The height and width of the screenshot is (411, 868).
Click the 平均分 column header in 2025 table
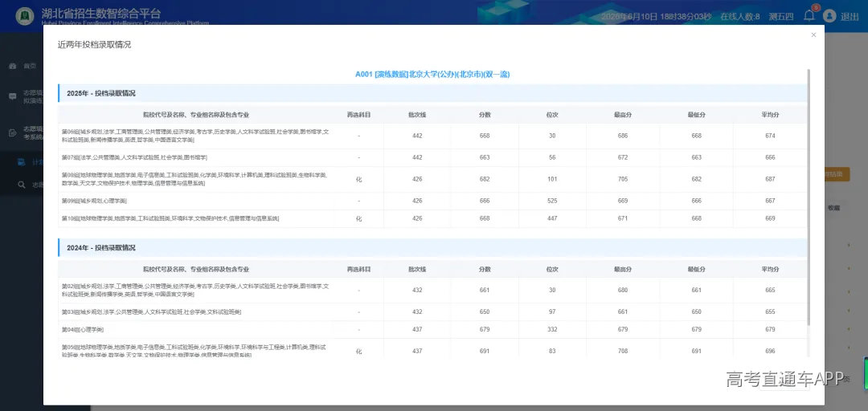click(x=770, y=115)
